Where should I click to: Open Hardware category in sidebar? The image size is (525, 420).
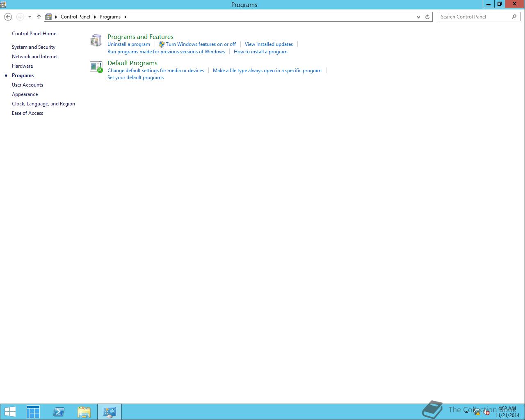pyautogui.click(x=22, y=66)
